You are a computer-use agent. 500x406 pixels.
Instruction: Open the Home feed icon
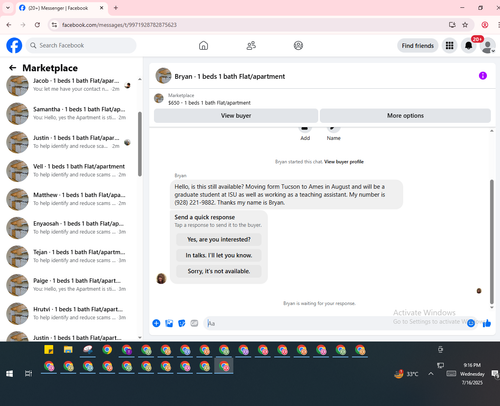(x=203, y=45)
